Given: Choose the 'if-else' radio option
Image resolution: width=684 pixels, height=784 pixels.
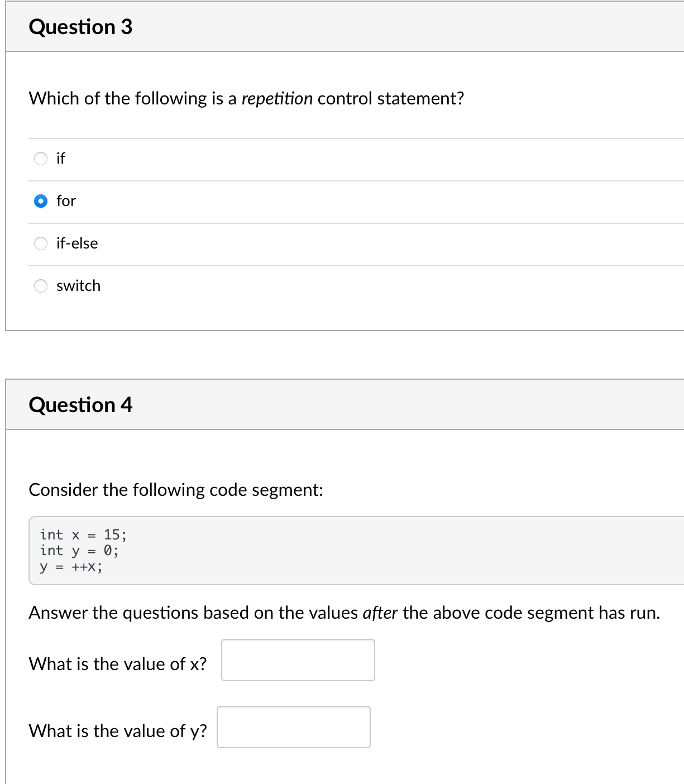Looking at the screenshot, I should (41, 243).
